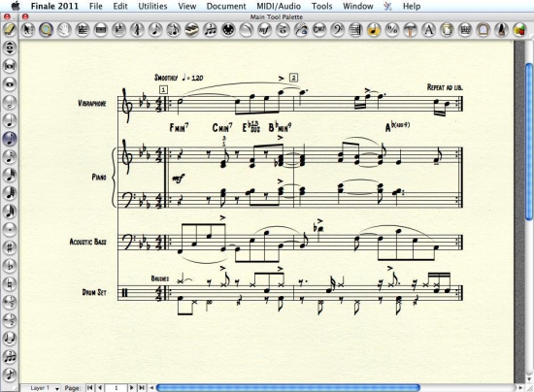Select the Selection tool arrow icon
The image size is (534, 392).
27,30
